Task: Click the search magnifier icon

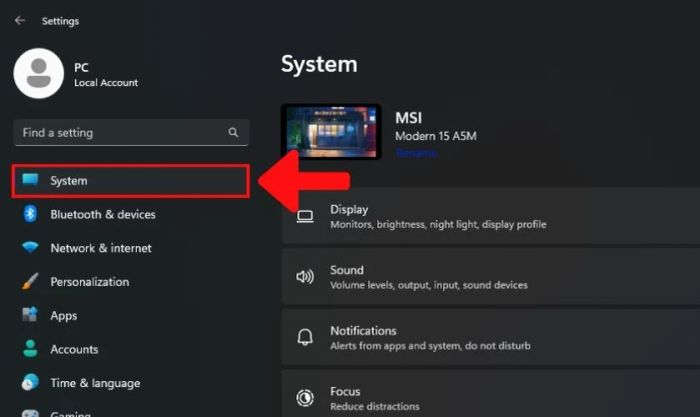Action: 233,133
